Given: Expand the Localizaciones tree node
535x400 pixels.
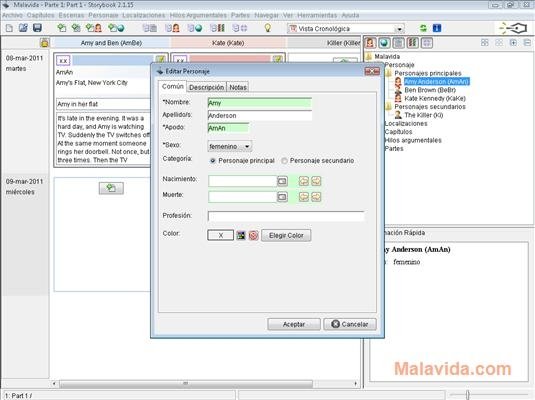Looking at the screenshot, I should (x=406, y=124).
